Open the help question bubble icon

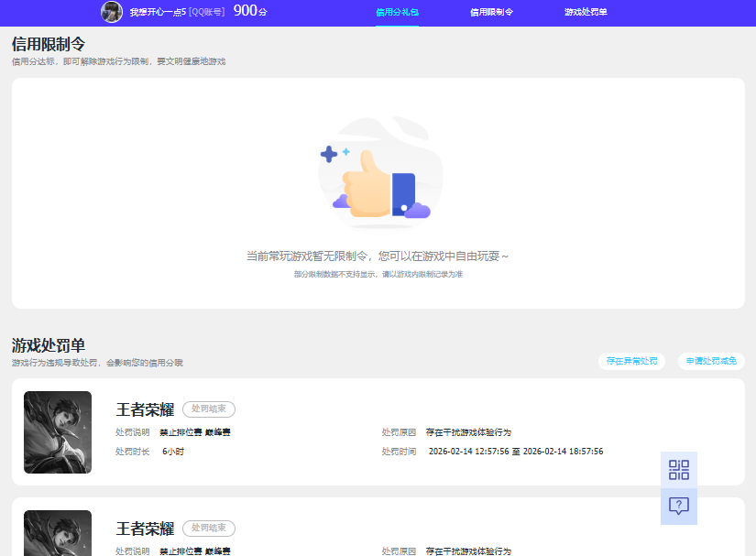678,506
